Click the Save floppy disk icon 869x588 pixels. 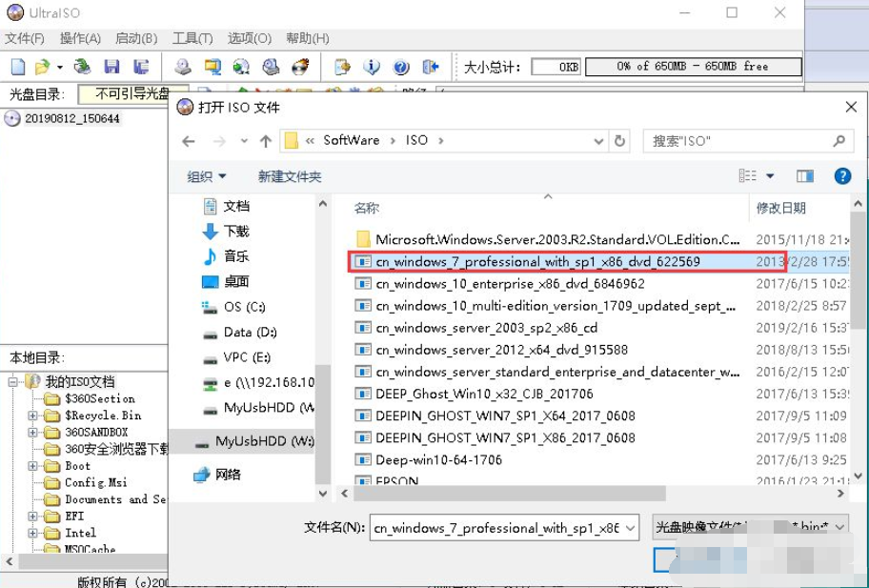111,67
